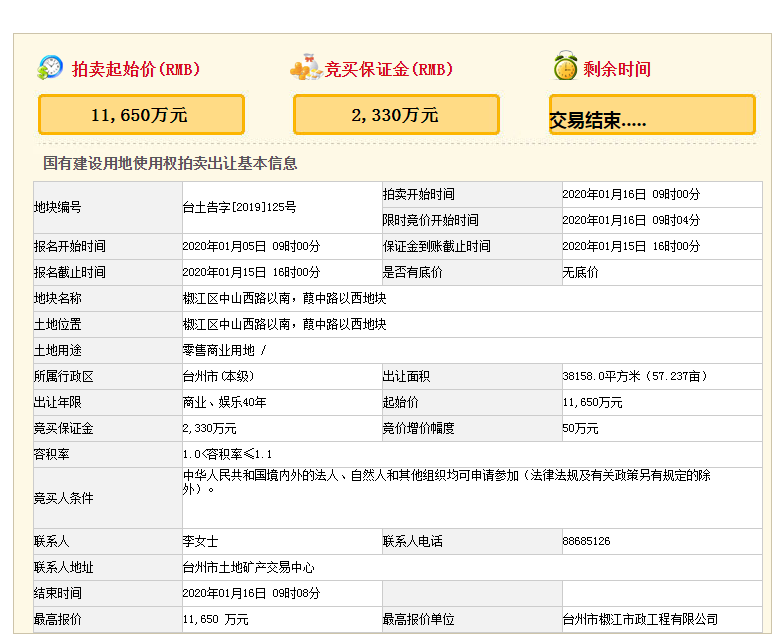Click the 结束时间 label
Screen dimensions: 781x637
click(x=57, y=593)
